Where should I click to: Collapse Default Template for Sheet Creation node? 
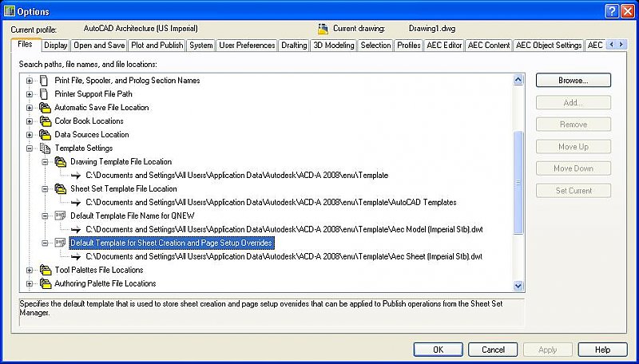45,243
